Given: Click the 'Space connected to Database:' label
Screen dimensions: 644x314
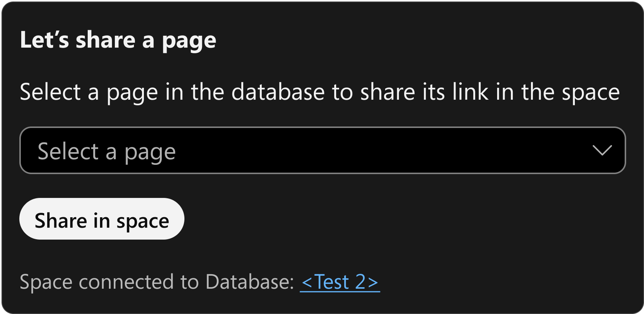Looking at the screenshot, I should pos(157,282).
